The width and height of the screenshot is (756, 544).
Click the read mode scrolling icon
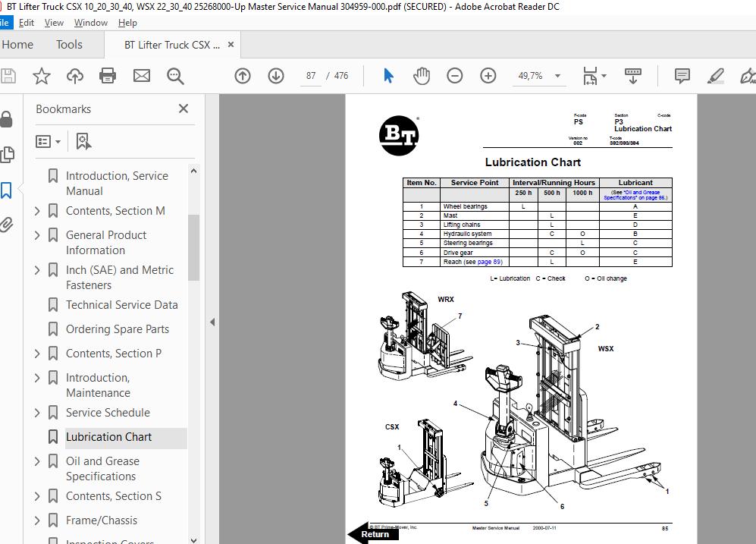coord(633,76)
